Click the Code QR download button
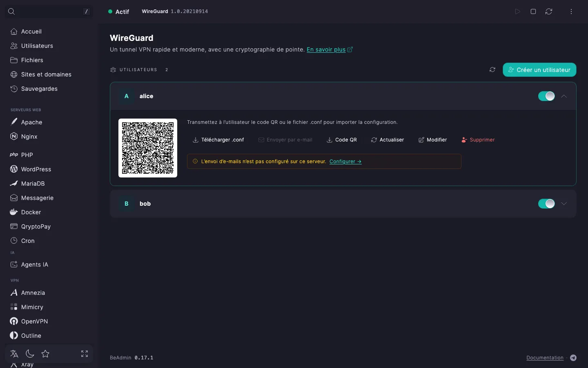The width and height of the screenshot is (588, 368). click(x=342, y=140)
